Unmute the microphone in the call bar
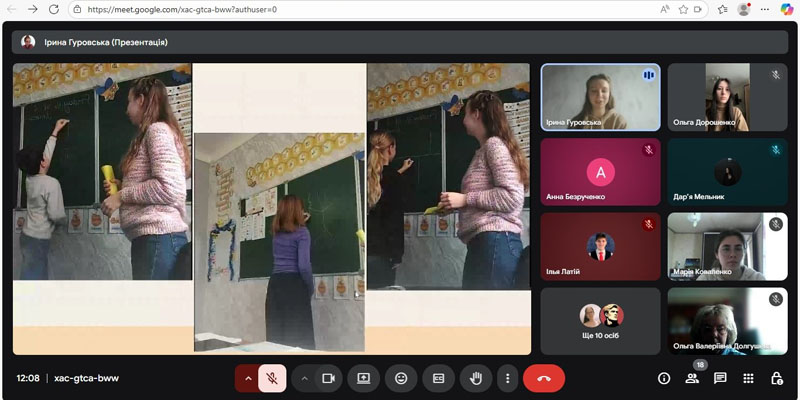800x400 pixels. pos(271,378)
